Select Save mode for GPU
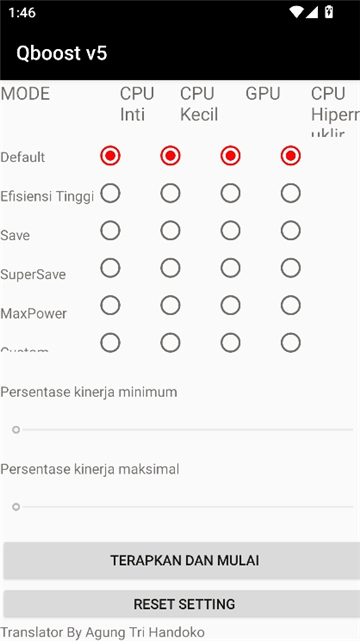360x641 pixels. [x=230, y=231]
